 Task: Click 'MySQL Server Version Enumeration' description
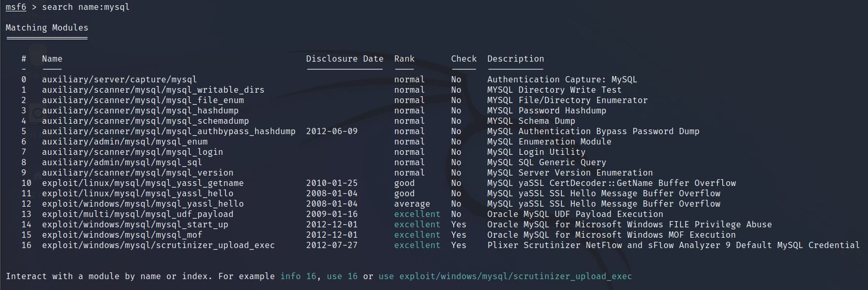pyautogui.click(x=570, y=173)
